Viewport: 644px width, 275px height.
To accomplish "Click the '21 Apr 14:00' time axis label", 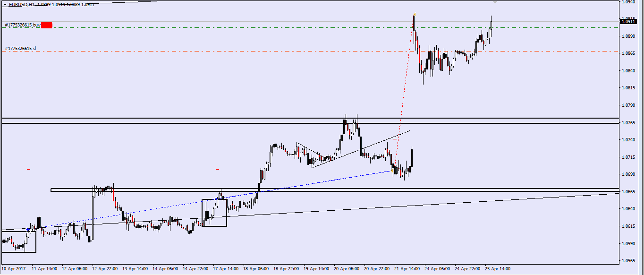I will tap(407, 268).
